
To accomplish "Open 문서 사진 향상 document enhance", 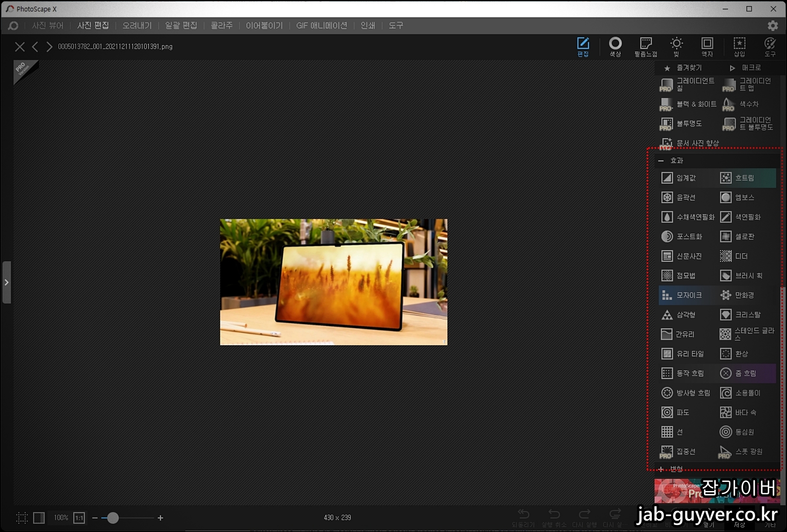I will [x=690, y=143].
